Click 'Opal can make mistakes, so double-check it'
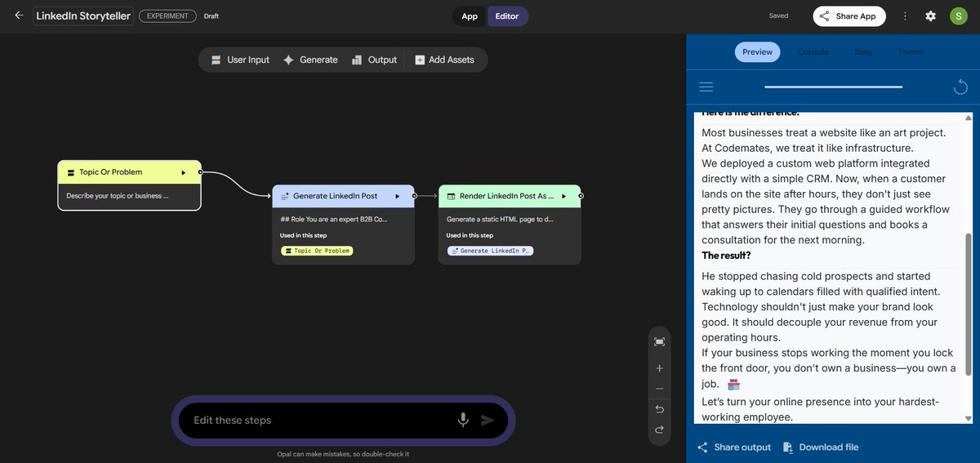Screen dimensions: 980x463 [x=343, y=454]
